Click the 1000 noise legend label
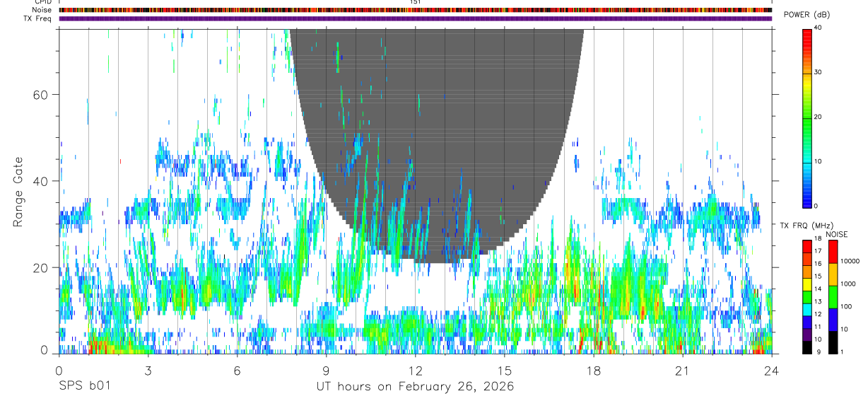868x401 pixels. click(848, 284)
